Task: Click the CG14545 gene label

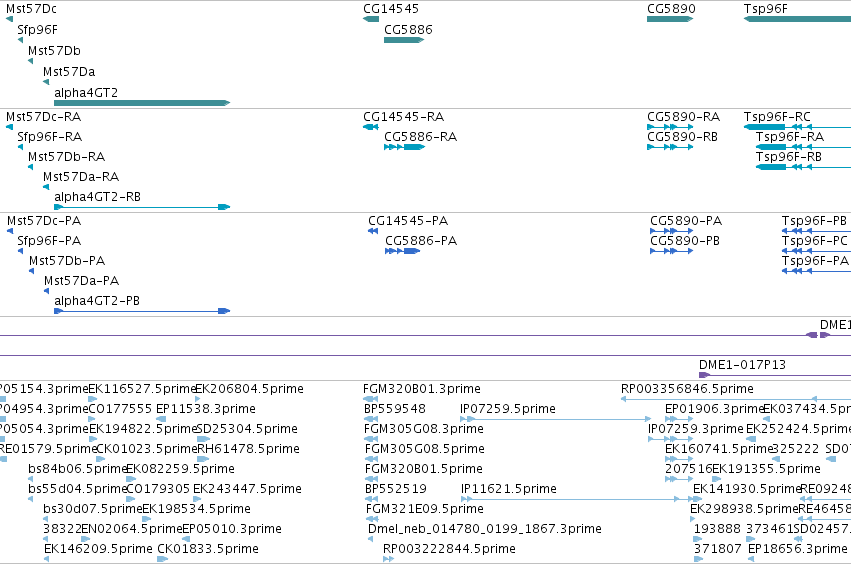Action: 391,9
